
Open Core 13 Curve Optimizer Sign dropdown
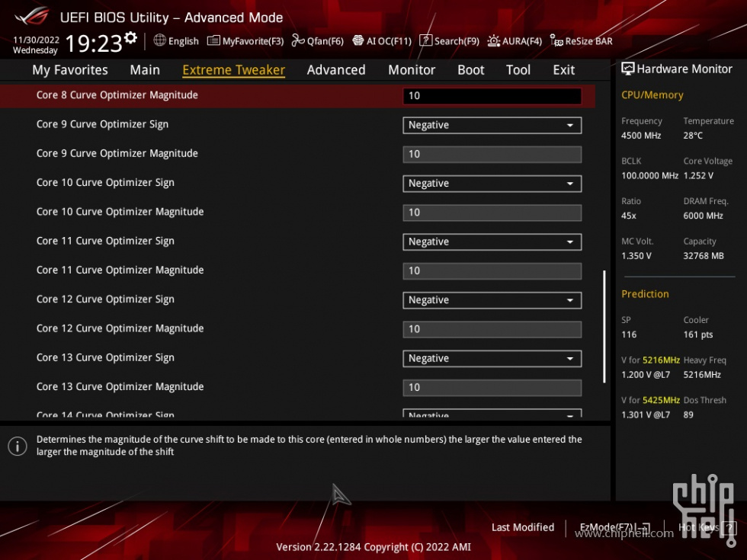click(x=492, y=359)
